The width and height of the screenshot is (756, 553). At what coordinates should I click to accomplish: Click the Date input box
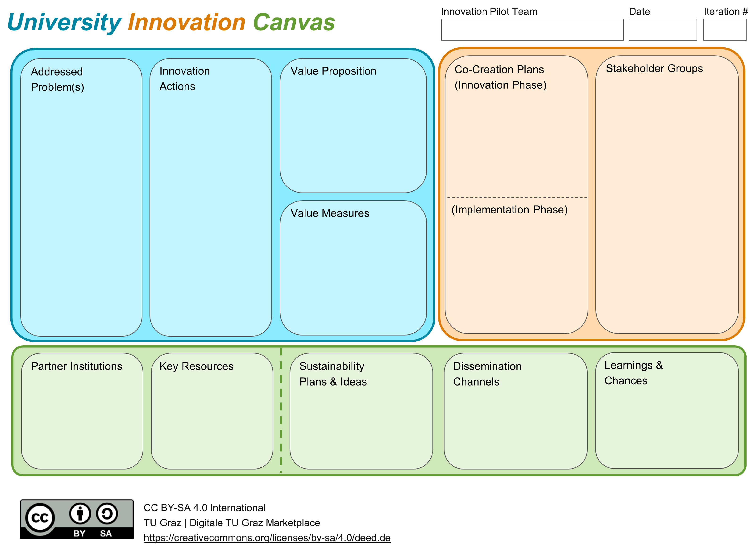coord(662,30)
